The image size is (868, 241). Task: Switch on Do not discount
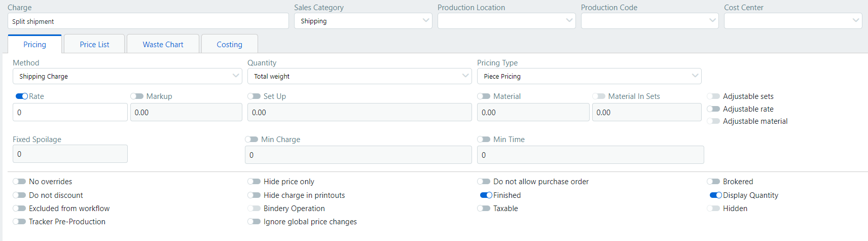pos(19,195)
